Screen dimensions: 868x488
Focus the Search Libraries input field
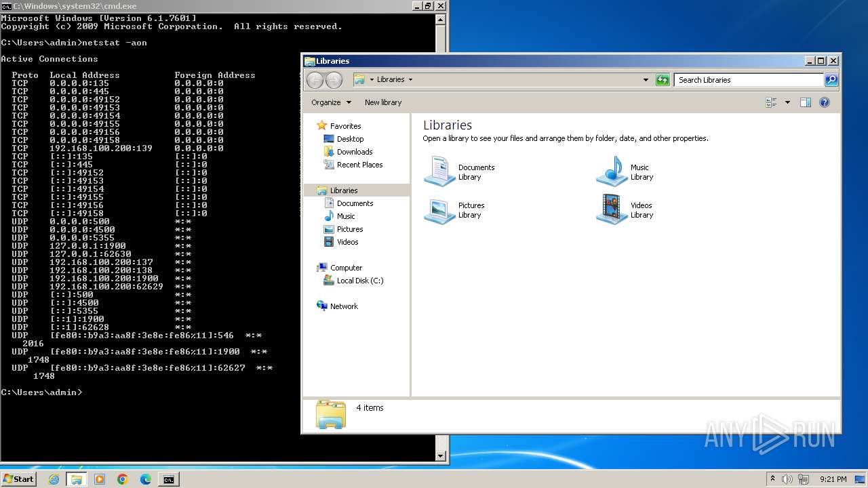pyautogui.click(x=749, y=80)
